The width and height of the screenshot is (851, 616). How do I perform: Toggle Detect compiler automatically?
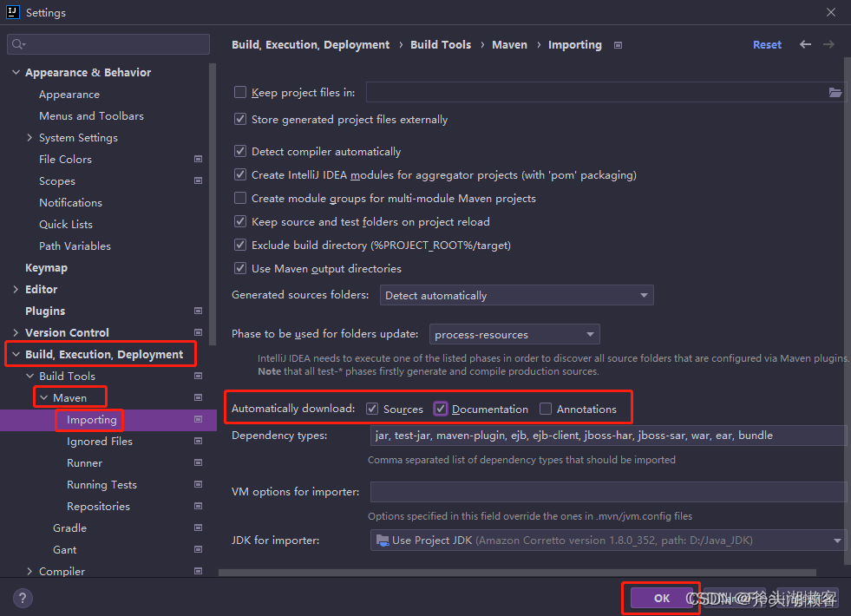(240, 151)
